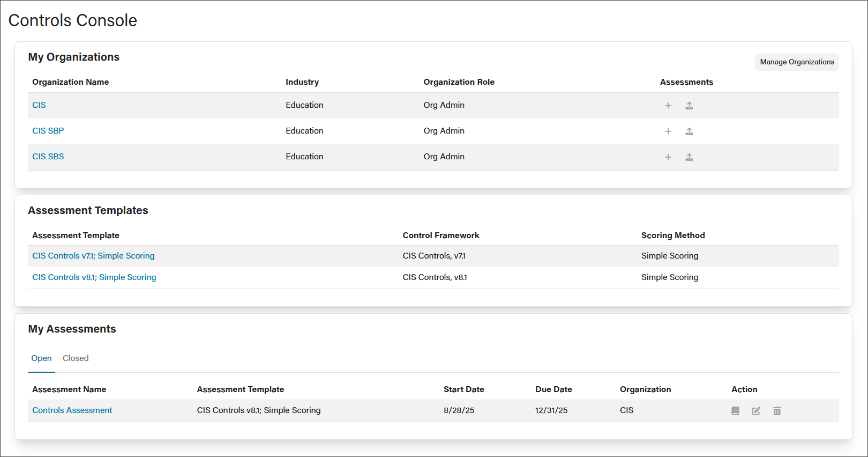
Task: Click the Start Date column header
Action: pyautogui.click(x=464, y=389)
